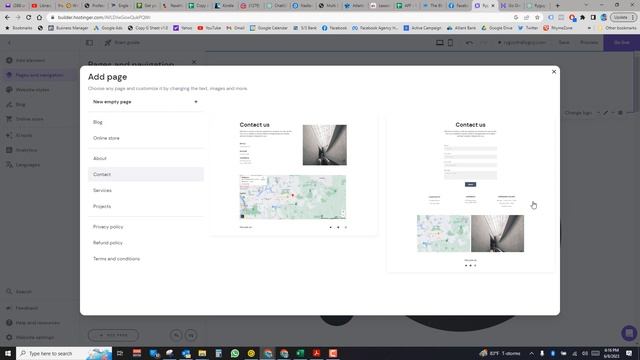
Task: Open the Calculator from taskbar
Action: click(x=218, y=353)
